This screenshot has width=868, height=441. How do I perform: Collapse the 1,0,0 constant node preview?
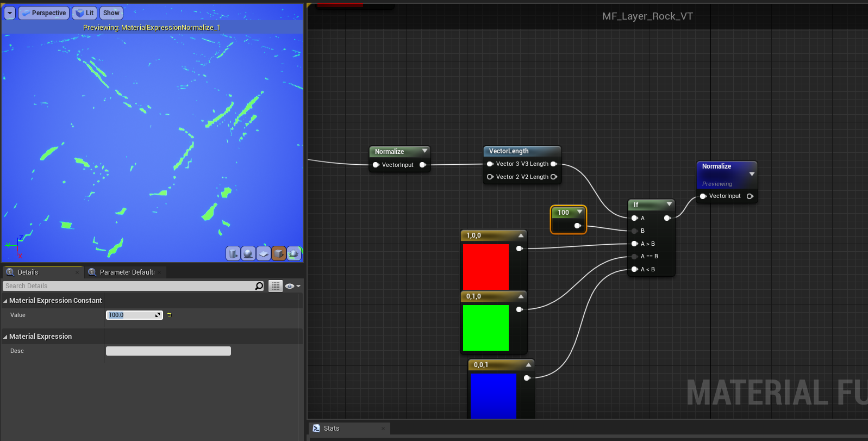point(521,235)
